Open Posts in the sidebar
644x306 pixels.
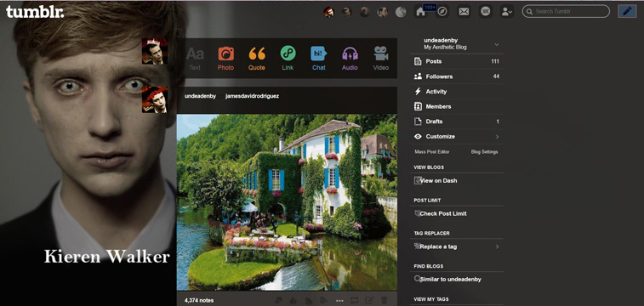point(456,61)
